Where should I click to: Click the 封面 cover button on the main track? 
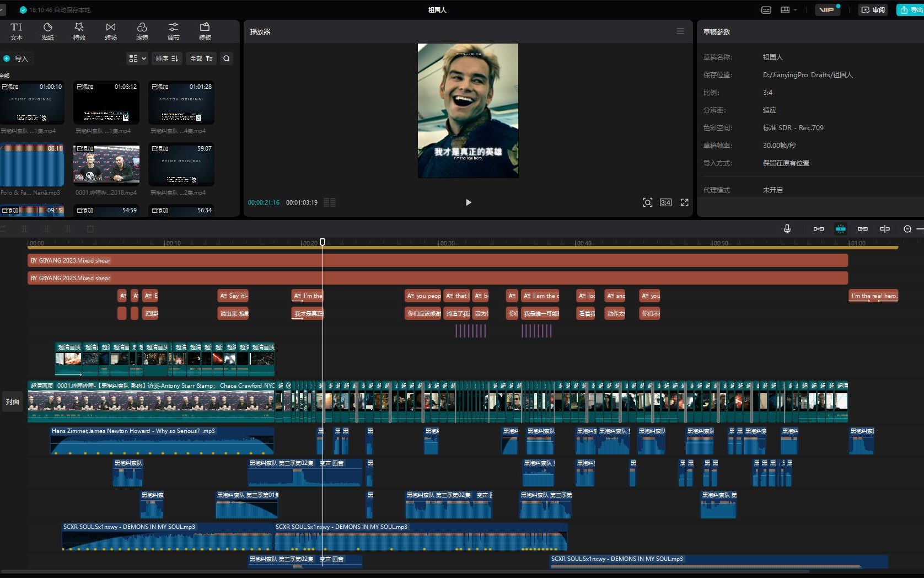[12, 402]
